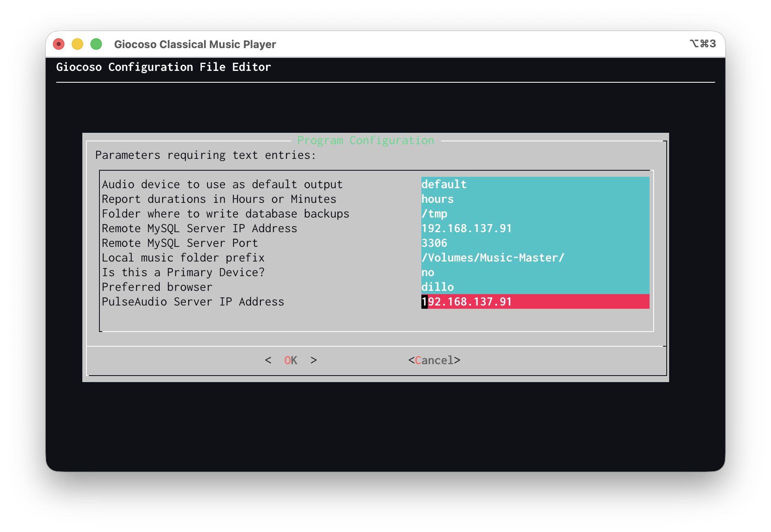Click the '/Volumes/Music-Master/' folder prefix field
The height and width of the screenshot is (532, 771).
click(x=535, y=258)
